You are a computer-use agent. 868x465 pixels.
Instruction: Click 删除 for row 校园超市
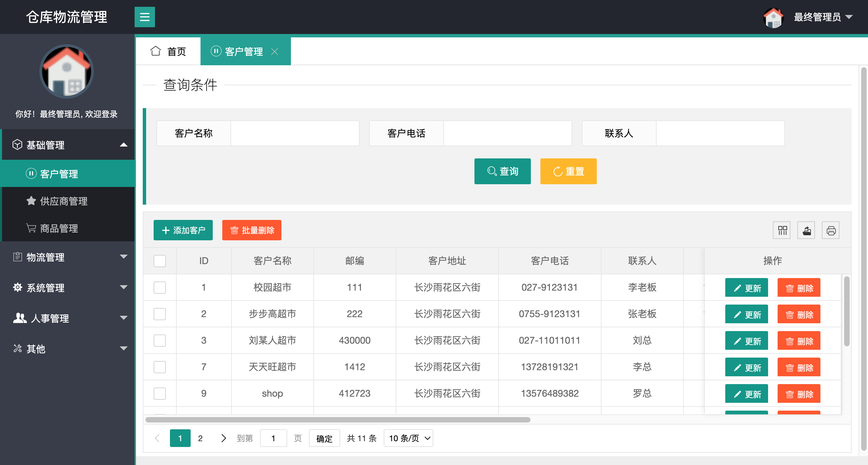(x=799, y=288)
